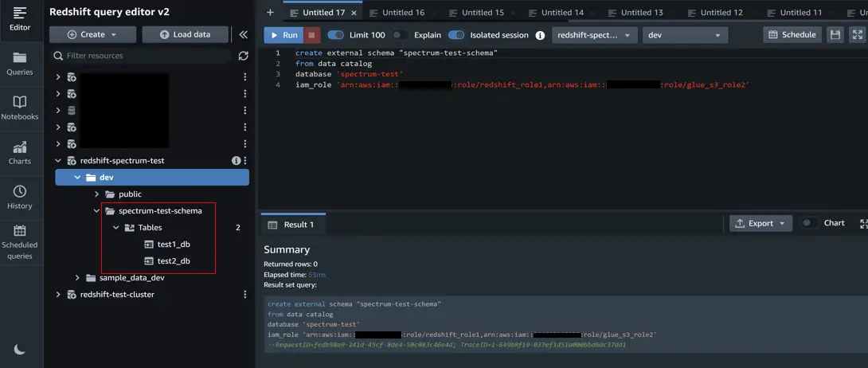Open the Create dropdown
This screenshot has height=368, width=868.
92,34
